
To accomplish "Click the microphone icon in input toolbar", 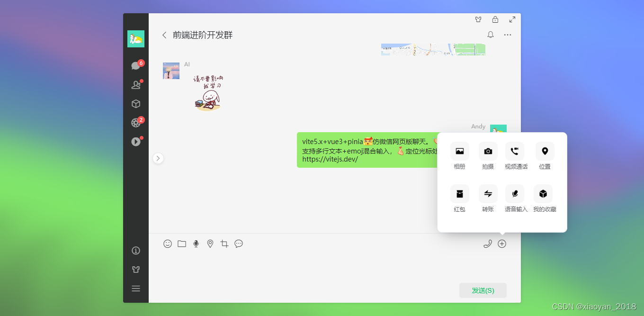I will [x=196, y=244].
